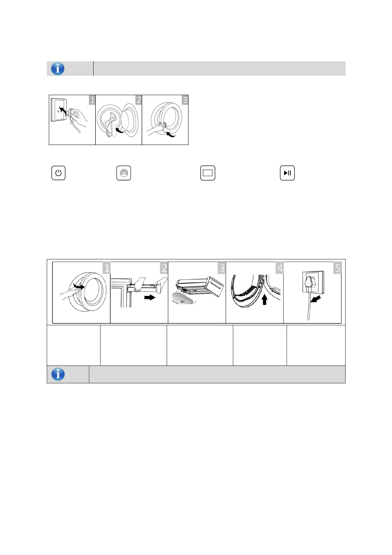
Task: Click the top blue info icon
Action: pos(58,69)
